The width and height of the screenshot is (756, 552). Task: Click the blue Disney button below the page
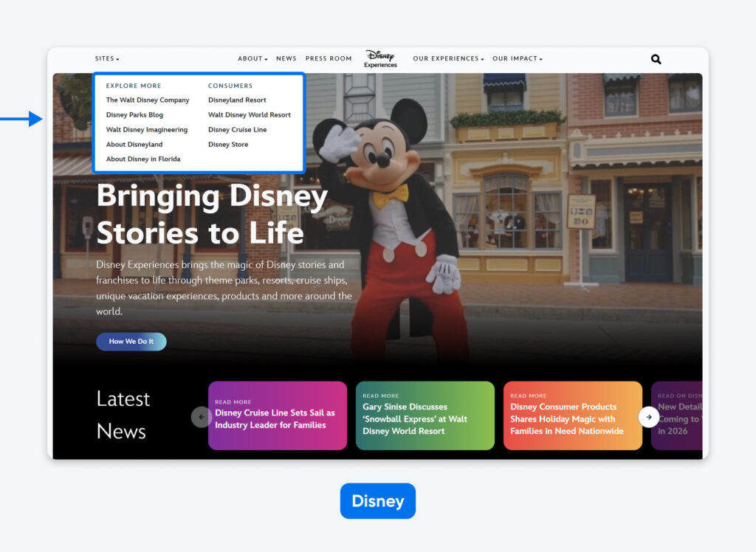coord(377,500)
